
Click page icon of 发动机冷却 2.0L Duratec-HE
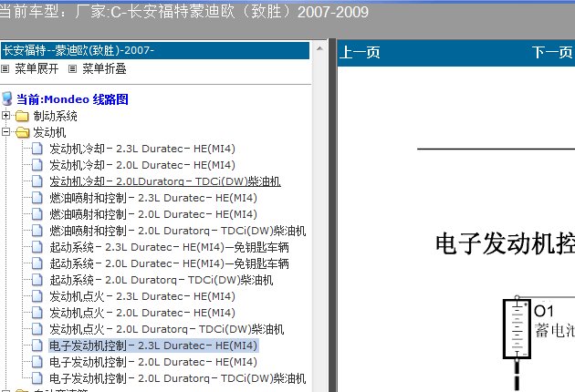37,165
